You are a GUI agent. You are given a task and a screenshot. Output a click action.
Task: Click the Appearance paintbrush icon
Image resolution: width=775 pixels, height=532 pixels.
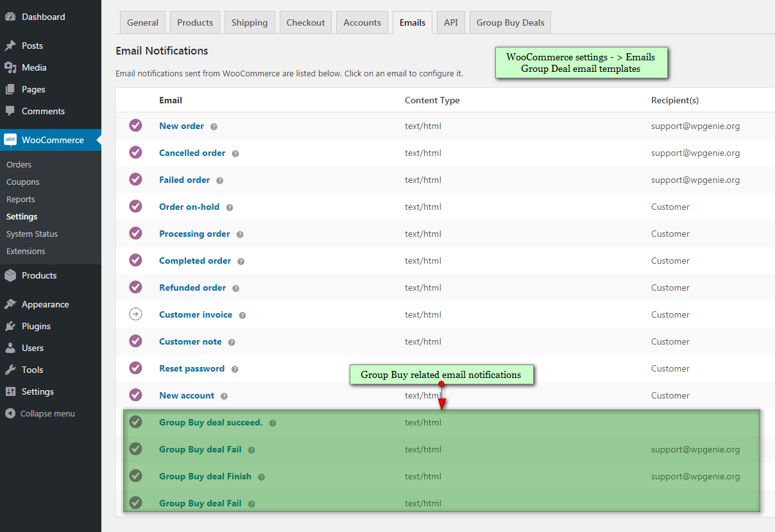click(10, 304)
